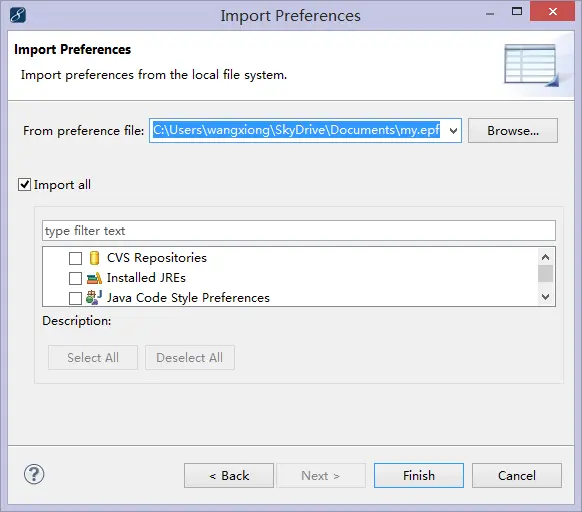582x512 pixels.
Task: Click the Description label
Action: click(x=77, y=320)
